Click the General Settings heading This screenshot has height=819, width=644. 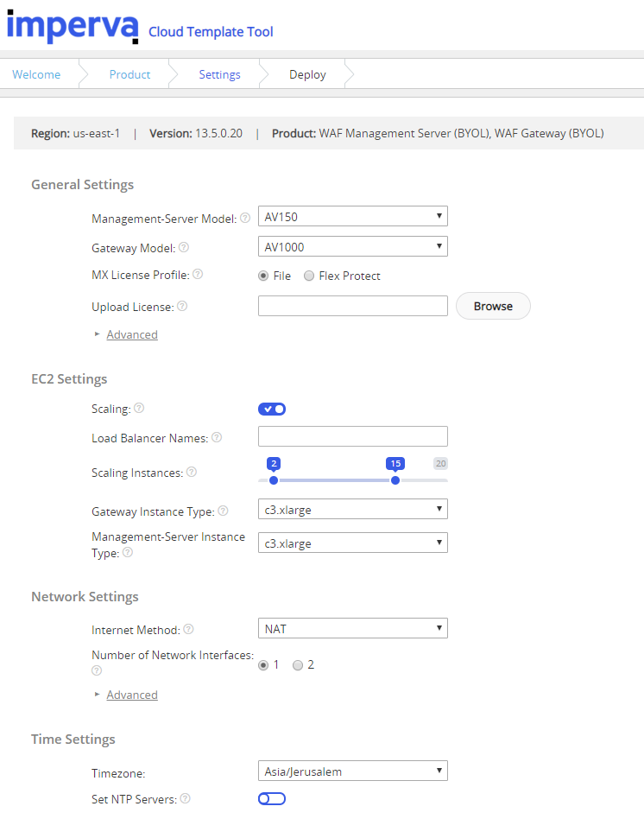(x=83, y=184)
